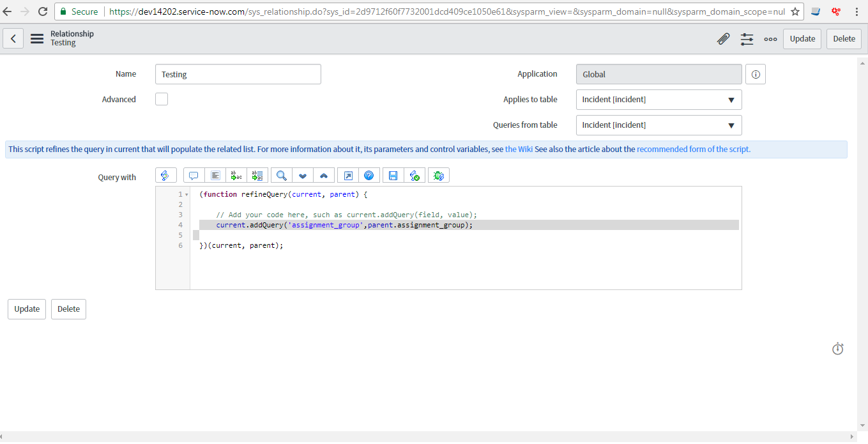The width and height of the screenshot is (868, 444).
Task: Click the header Delete button
Action: pyautogui.click(x=844, y=39)
